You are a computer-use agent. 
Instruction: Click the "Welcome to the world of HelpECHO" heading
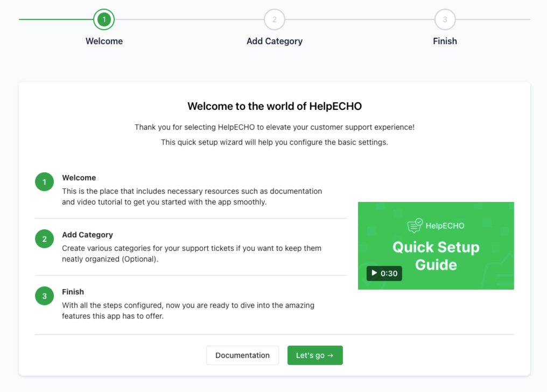click(x=274, y=106)
